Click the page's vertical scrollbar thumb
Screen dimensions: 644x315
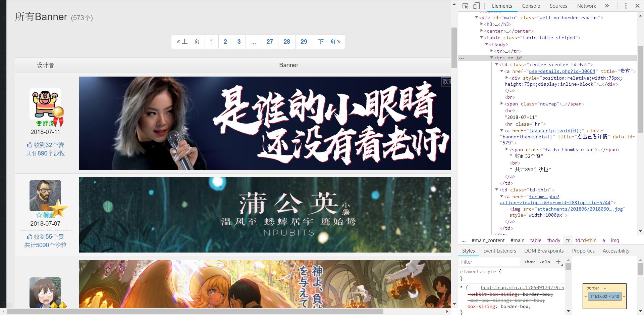[x=454, y=47]
